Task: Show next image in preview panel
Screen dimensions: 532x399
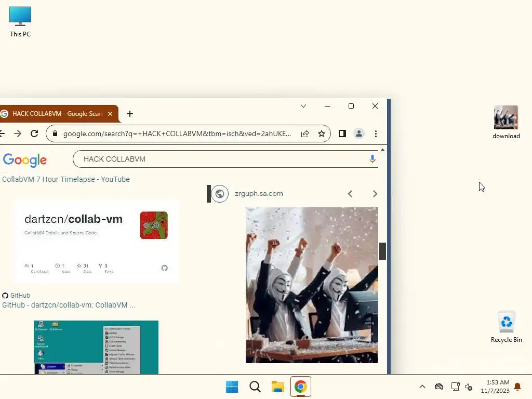Action: [375, 194]
